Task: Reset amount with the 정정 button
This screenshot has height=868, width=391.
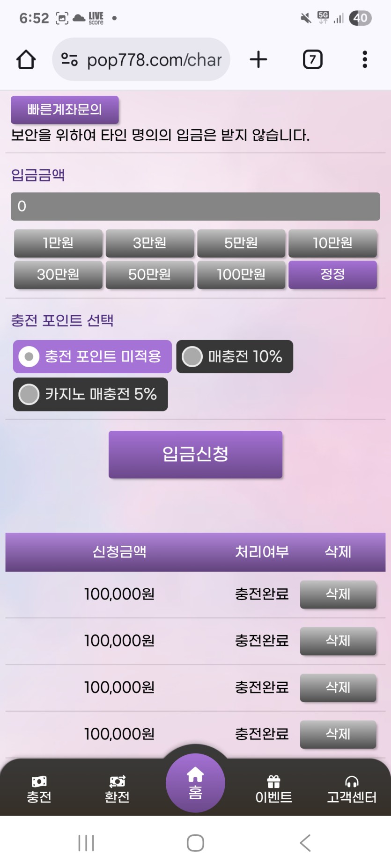Action: pyautogui.click(x=332, y=275)
